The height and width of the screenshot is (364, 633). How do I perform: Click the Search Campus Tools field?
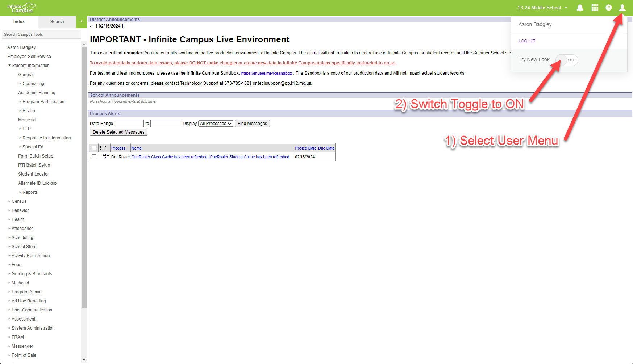[x=41, y=34]
